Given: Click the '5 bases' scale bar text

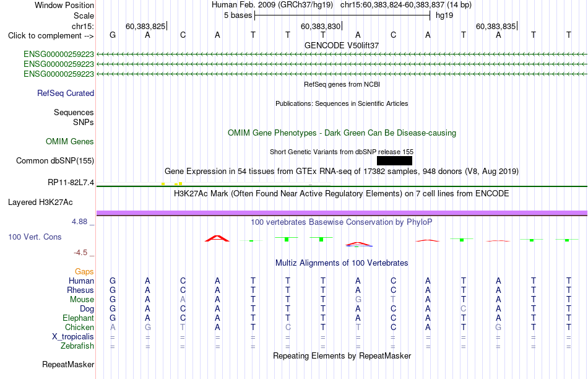Looking at the screenshot, I should (238, 15).
